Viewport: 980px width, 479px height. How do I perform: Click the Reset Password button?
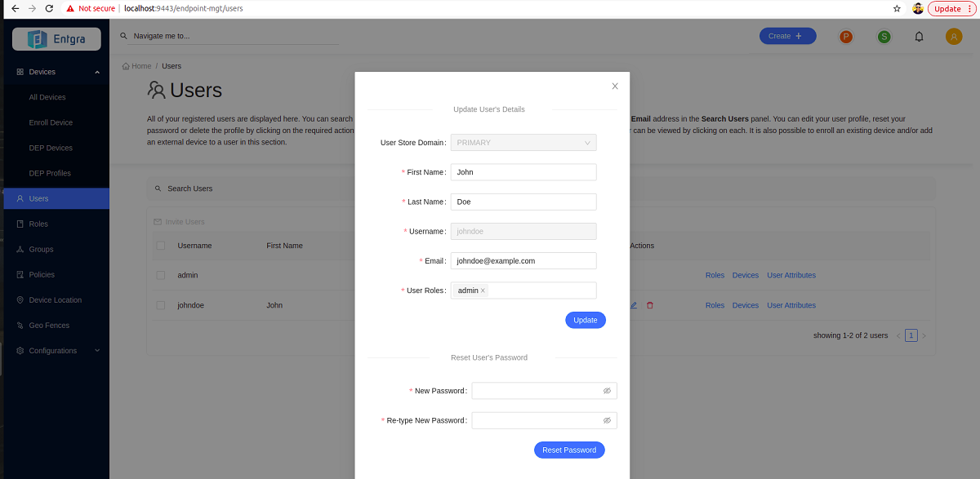(x=569, y=450)
